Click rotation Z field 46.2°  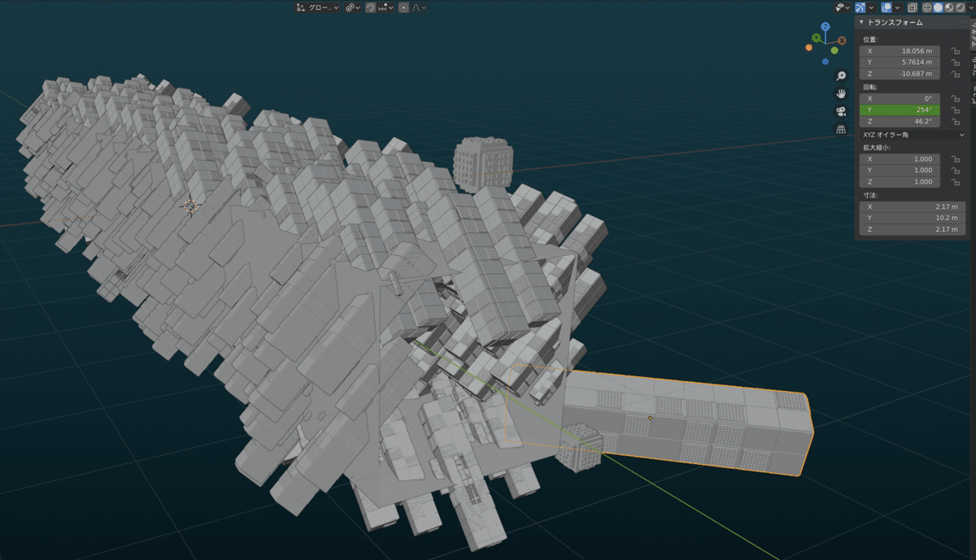[900, 121]
